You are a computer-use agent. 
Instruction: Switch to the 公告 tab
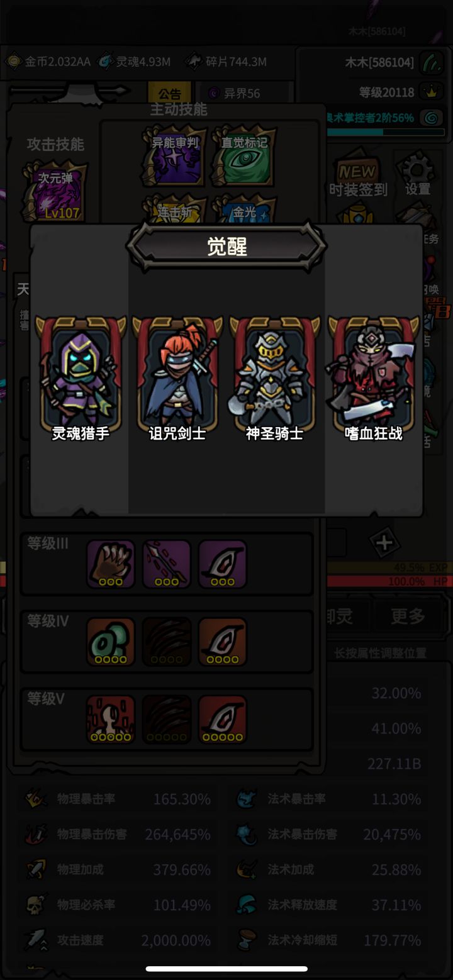tap(169, 94)
